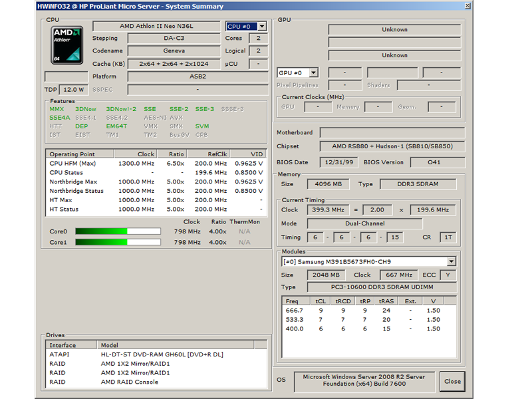Click the Model column header in Drives
The width and height of the screenshot is (532, 399).
click(176, 345)
